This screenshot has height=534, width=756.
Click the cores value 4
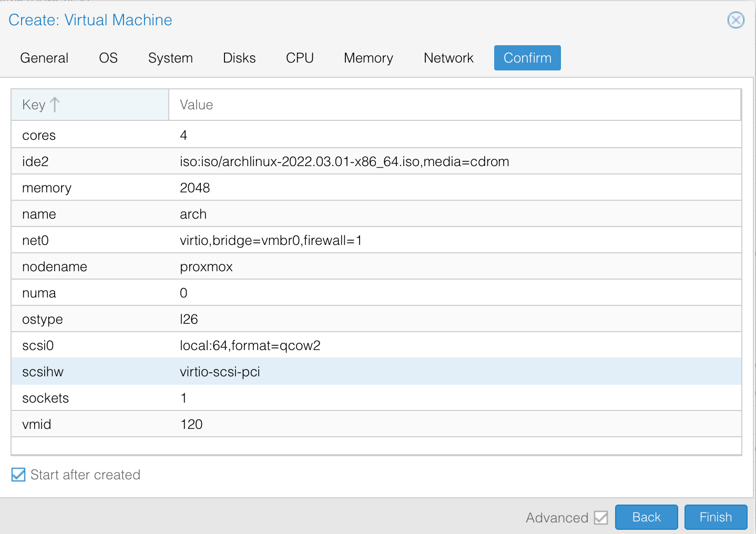183,135
